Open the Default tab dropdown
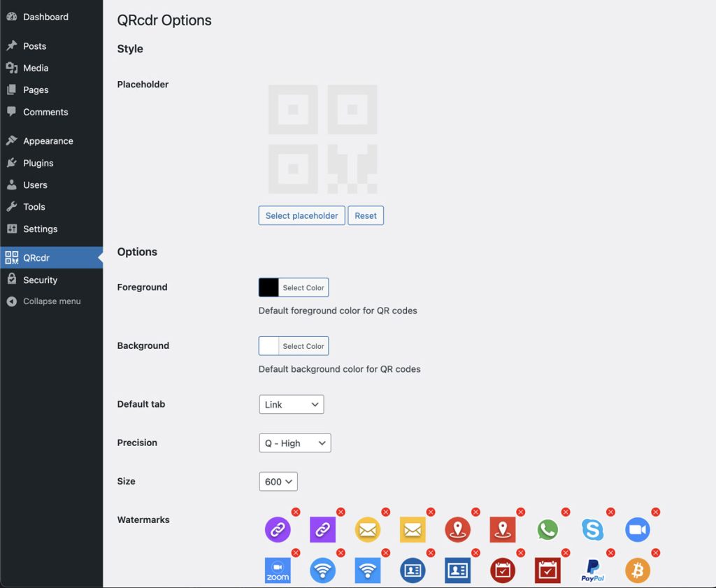The height and width of the screenshot is (588, 716). [x=291, y=404]
